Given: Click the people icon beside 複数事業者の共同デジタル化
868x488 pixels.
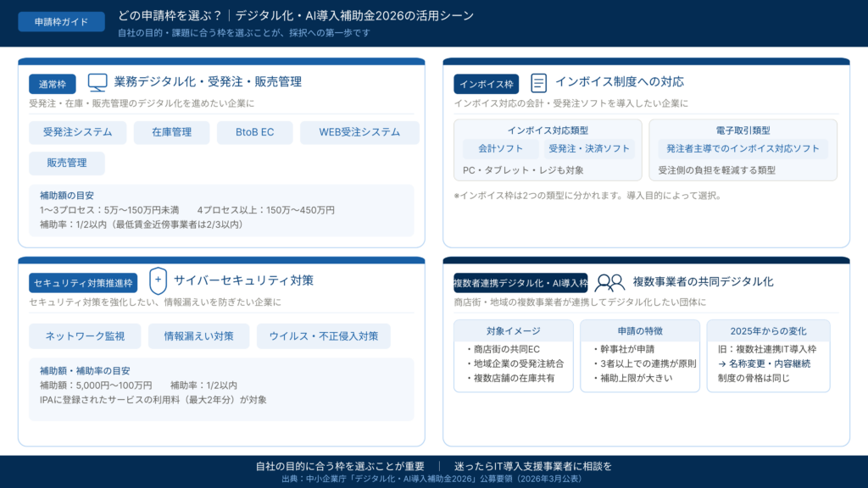Looking at the screenshot, I should pos(609,282).
